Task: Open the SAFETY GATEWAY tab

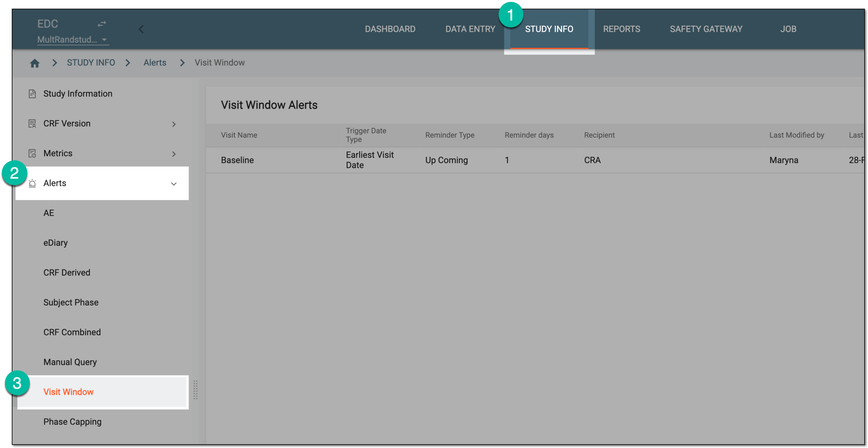Action: point(706,29)
